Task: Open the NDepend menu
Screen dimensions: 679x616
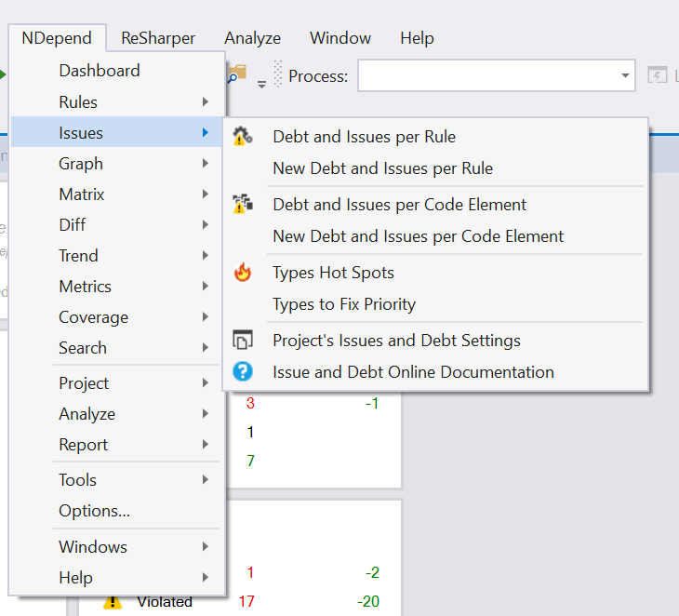Action: [x=57, y=38]
